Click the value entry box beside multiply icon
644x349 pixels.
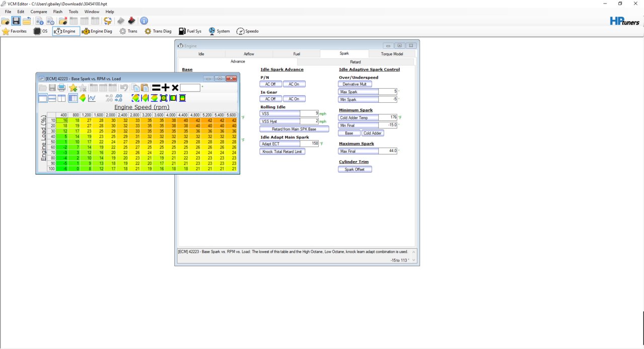190,88
